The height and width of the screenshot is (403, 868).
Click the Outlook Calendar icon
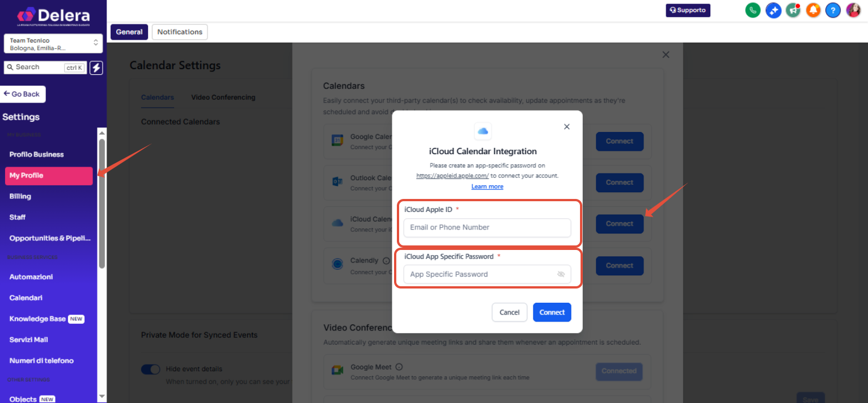pos(337,182)
